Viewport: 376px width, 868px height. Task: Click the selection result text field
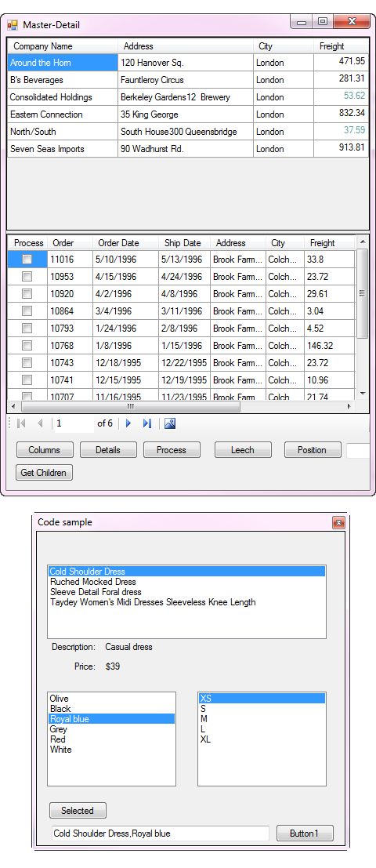tap(161, 833)
